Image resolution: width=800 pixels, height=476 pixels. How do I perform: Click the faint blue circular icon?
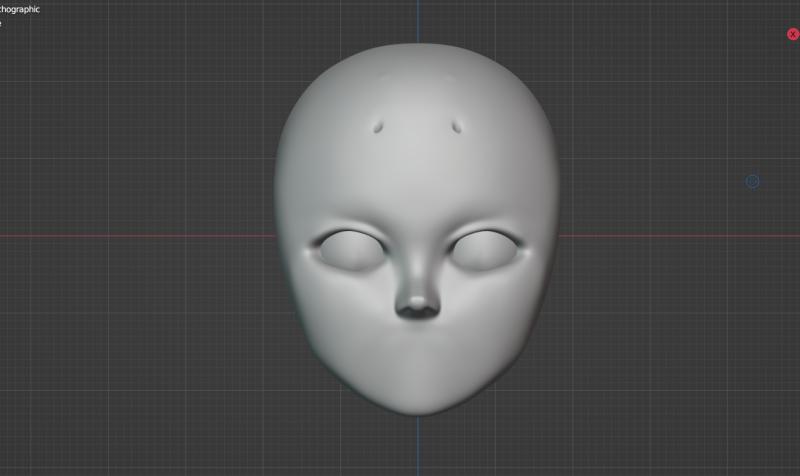[x=753, y=181]
